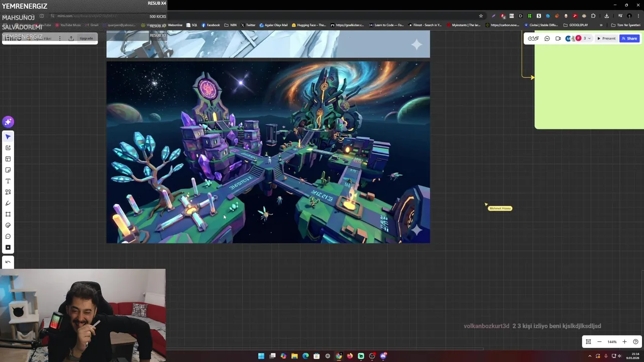The width and height of the screenshot is (644, 362).
Task: Open the Chrome three-dot menu
Action: (638, 16)
